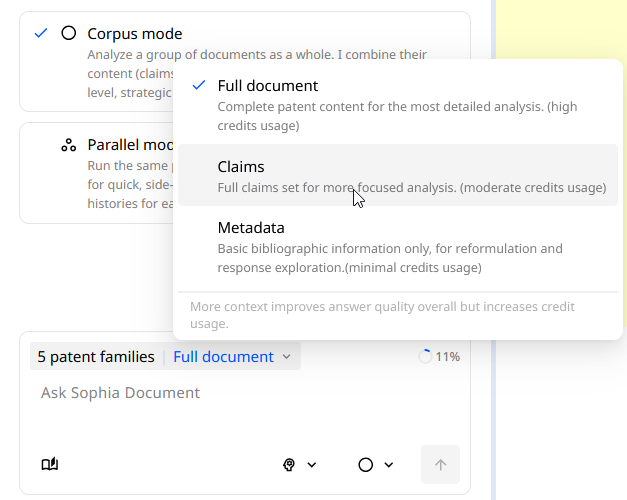Click the chevron beside Full document
Screen dimensions: 627x500
coord(286,357)
